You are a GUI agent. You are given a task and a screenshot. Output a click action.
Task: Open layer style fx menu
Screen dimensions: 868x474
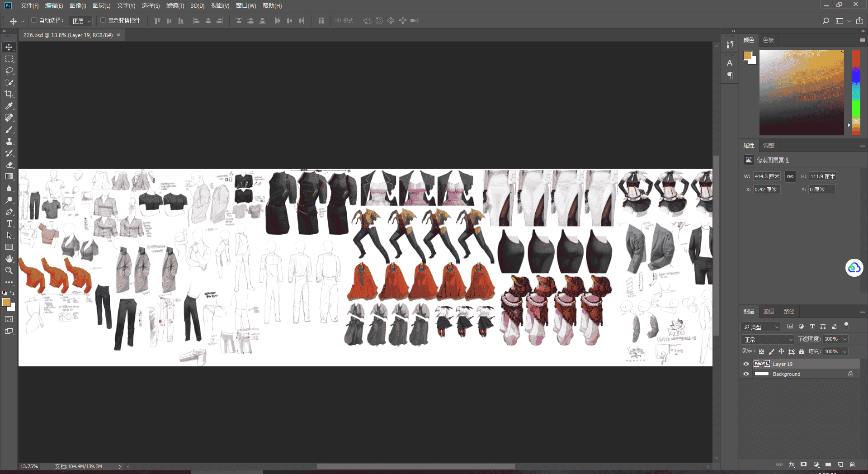pos(792,465)
